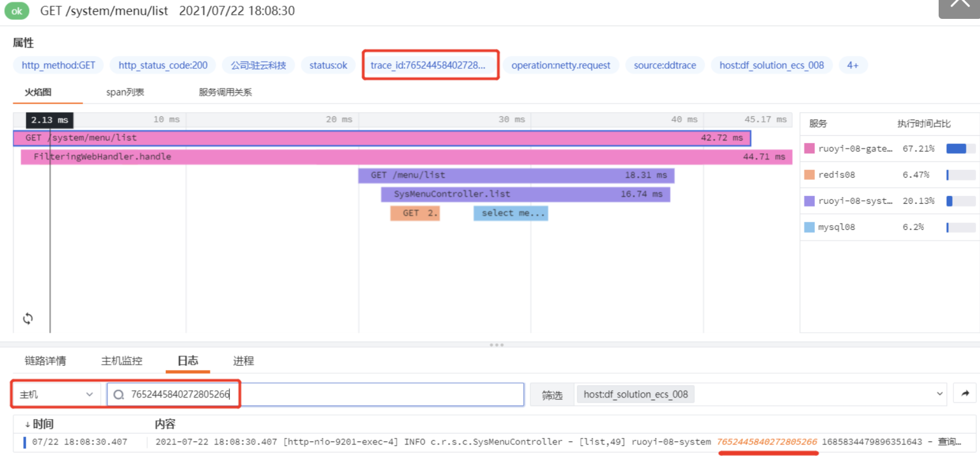This screenshot has width=980, height=464.
Task: Click the pink ruoyi-08-gateway color swatch
Action: [x=809, y=149]
